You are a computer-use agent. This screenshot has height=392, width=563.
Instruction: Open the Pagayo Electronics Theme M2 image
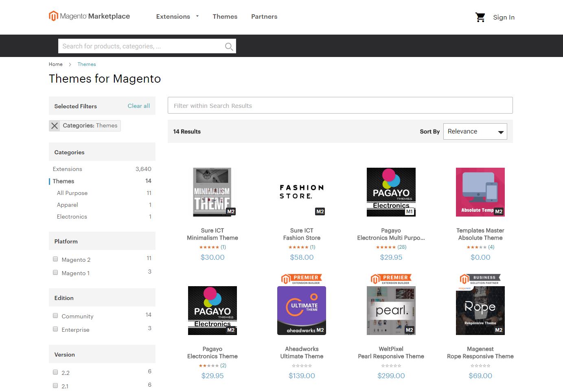click(x=212, y=311)
